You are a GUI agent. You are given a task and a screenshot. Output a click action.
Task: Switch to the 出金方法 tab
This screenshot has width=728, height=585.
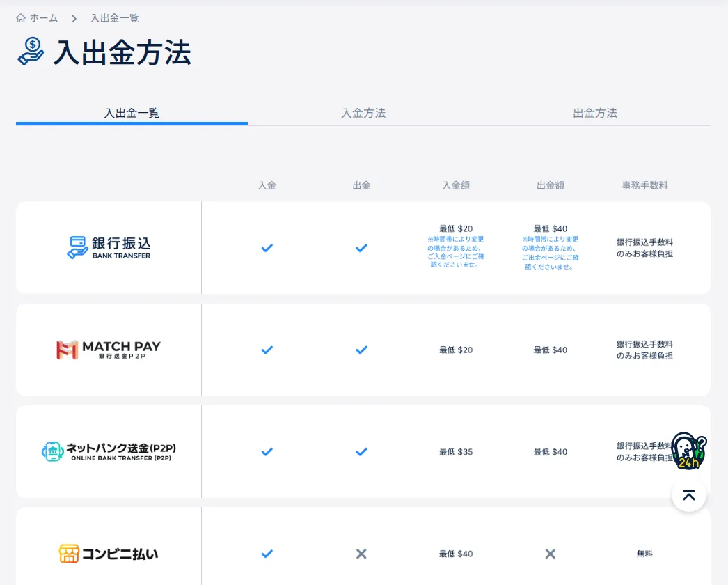pos(595,113)
